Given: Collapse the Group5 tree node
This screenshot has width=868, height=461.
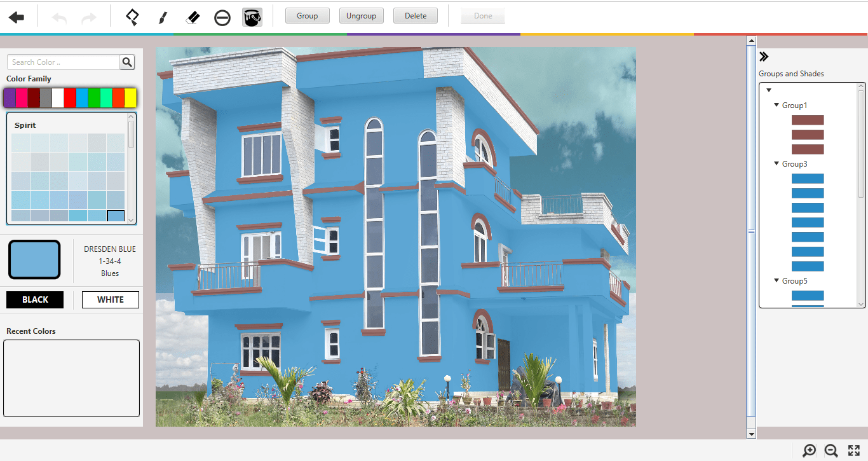Looking at the screenshot, I should (776, 280).
